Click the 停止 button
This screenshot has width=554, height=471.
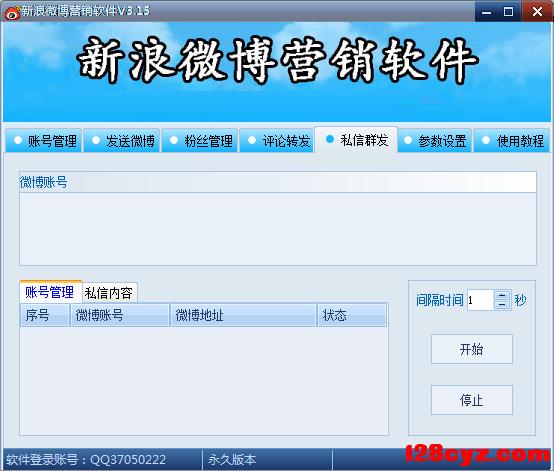click(x=472, y=400)
